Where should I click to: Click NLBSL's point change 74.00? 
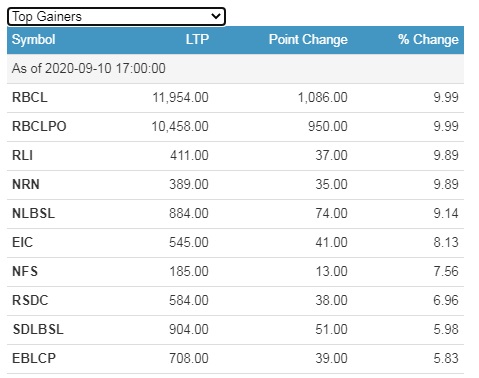pyautogui.click(x=331, y=213)
